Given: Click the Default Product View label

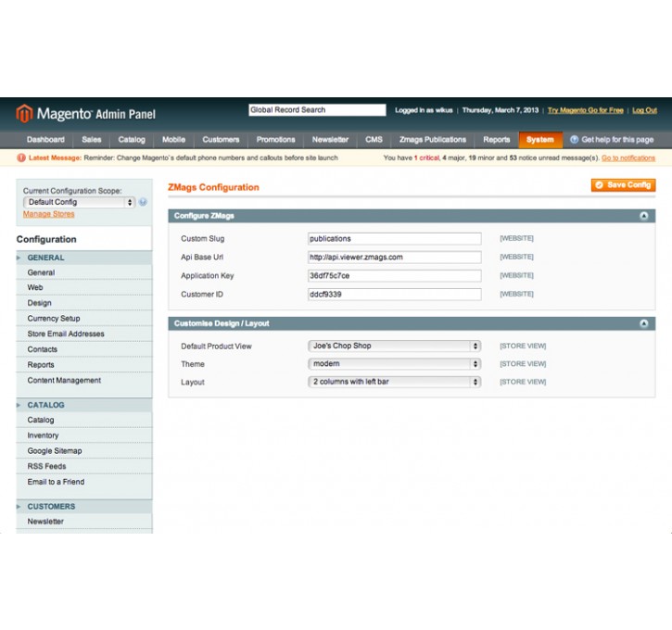Looking at the screenshot, I should tap(216, 346).
